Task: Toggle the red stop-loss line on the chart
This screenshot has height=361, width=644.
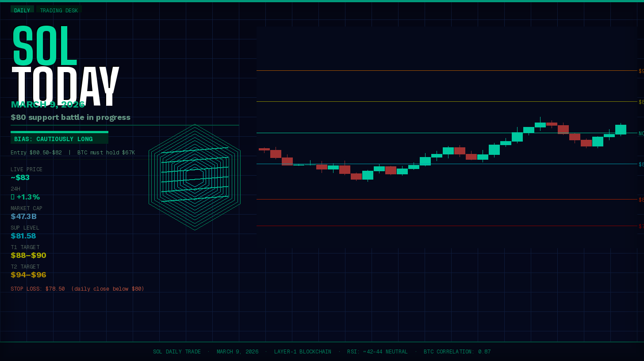Action: pyautogui.click(x=442, y=226)
